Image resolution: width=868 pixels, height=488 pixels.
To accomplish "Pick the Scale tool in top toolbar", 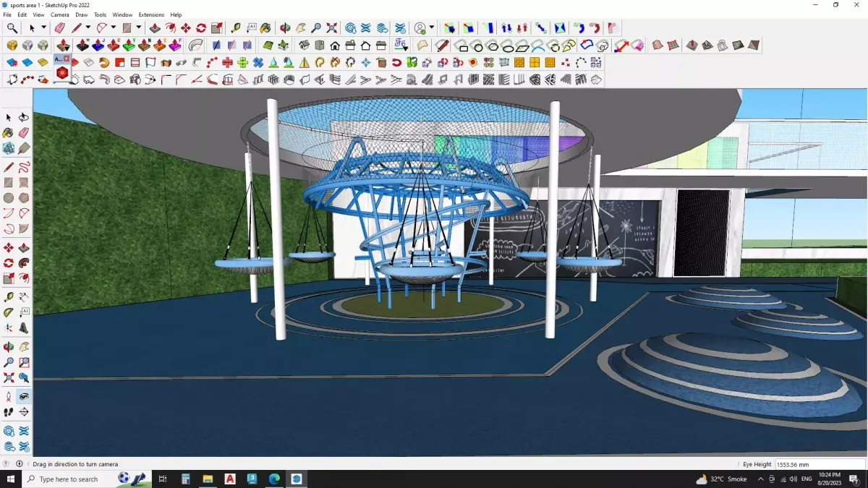I will click(217, 27).
